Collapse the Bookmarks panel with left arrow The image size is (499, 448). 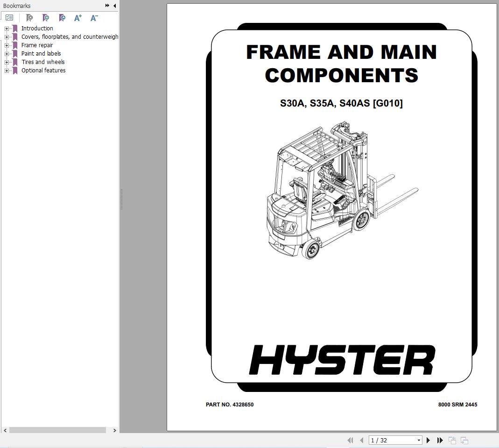pos(114,6)
